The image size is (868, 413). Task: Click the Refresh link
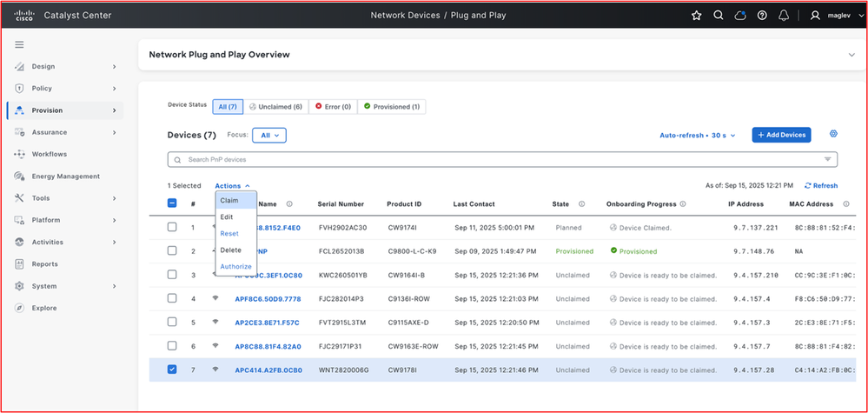(x=821, y=186)
